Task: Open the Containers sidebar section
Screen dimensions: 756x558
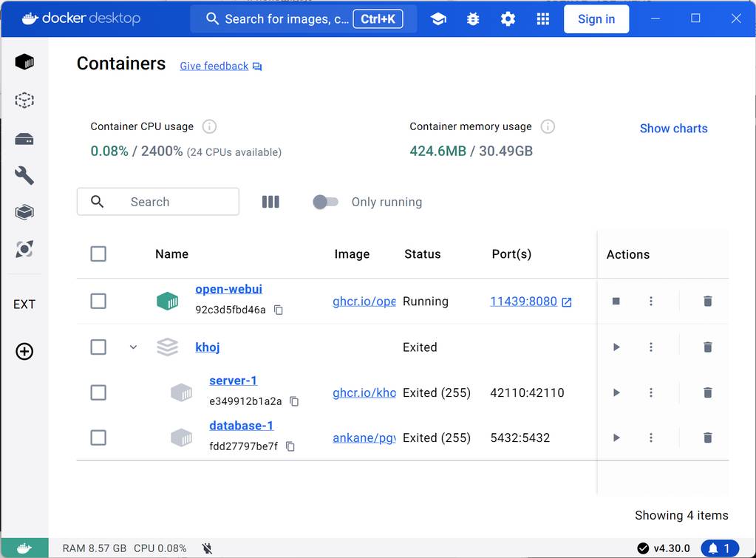Action: [x=24, y=62]
